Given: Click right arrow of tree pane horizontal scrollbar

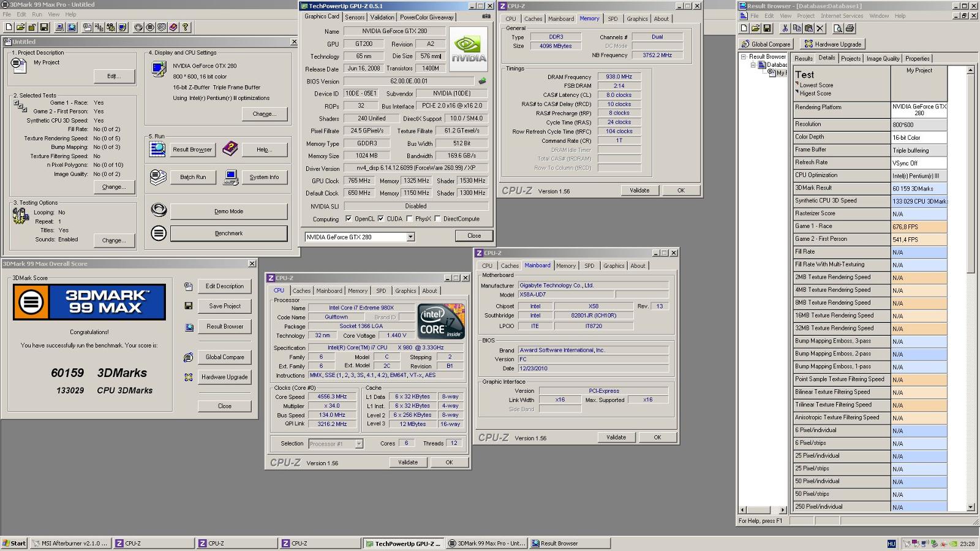Looking at the screenshot, I should tap(782, 510).
